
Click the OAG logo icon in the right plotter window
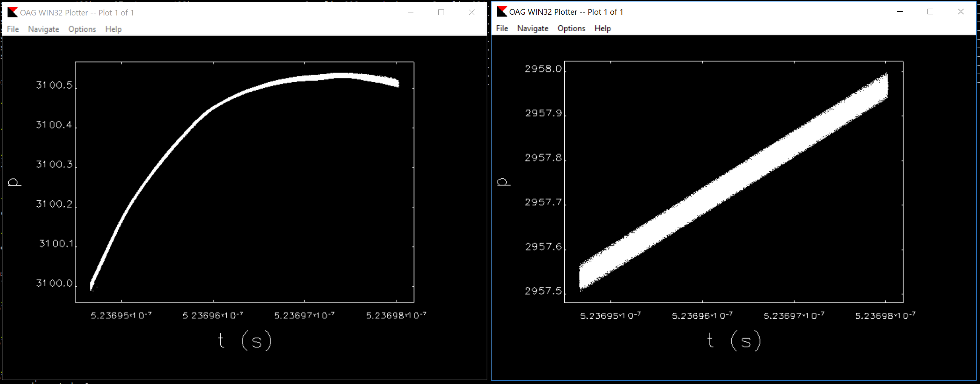point(502,12)
